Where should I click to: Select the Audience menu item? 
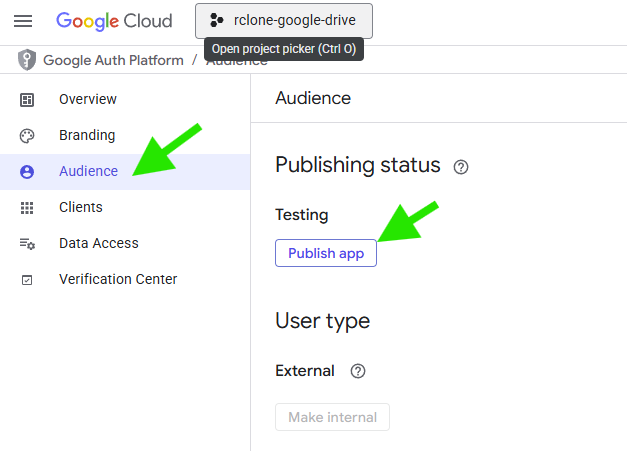point(125,172)
